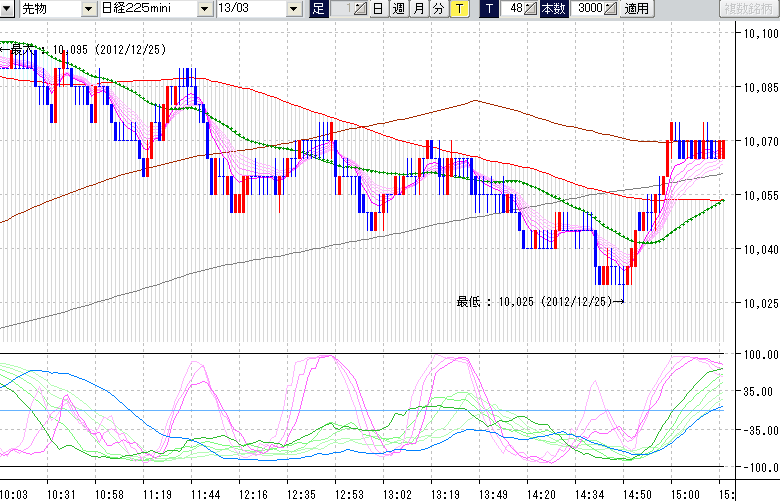
Task: Click the 最高 10,095 high price annotation
Action: 90,47
